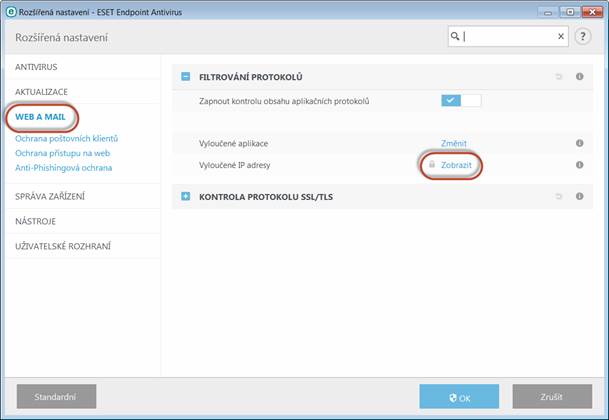
Task: Click revert arrow icon for Kontrola protokolu SSL/TLS
Action: tap(559, 196)
